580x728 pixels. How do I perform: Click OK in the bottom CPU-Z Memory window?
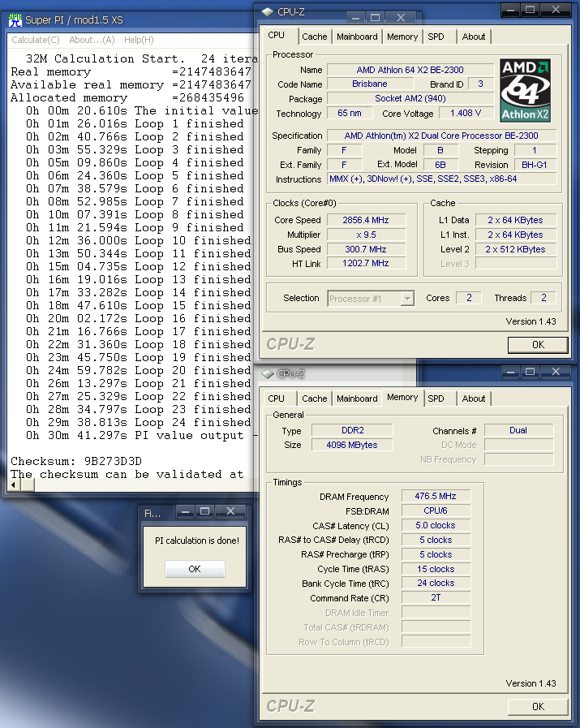pyautogui.click(x=539, y=707)
